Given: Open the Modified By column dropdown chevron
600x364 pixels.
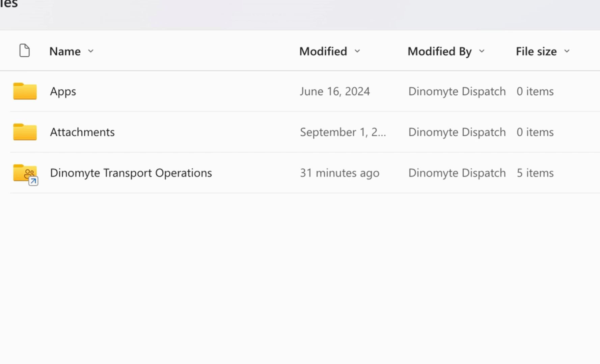Looking at the screenshot, I should [482, 51].
